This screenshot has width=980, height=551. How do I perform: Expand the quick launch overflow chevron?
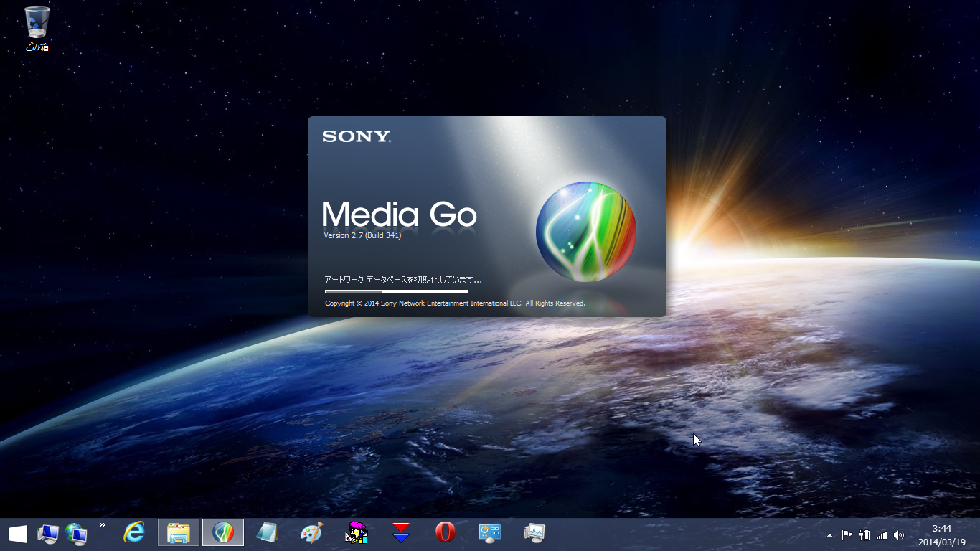tap(102, 525)
